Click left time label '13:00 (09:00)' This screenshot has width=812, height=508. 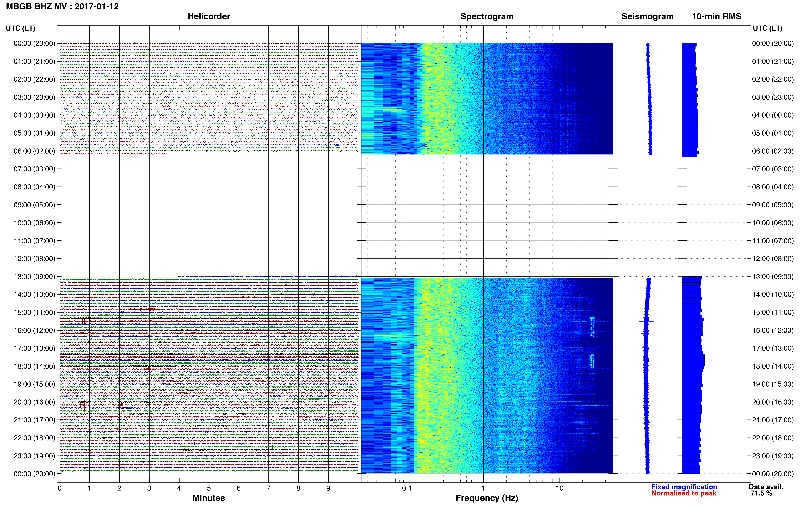(34, 277)
